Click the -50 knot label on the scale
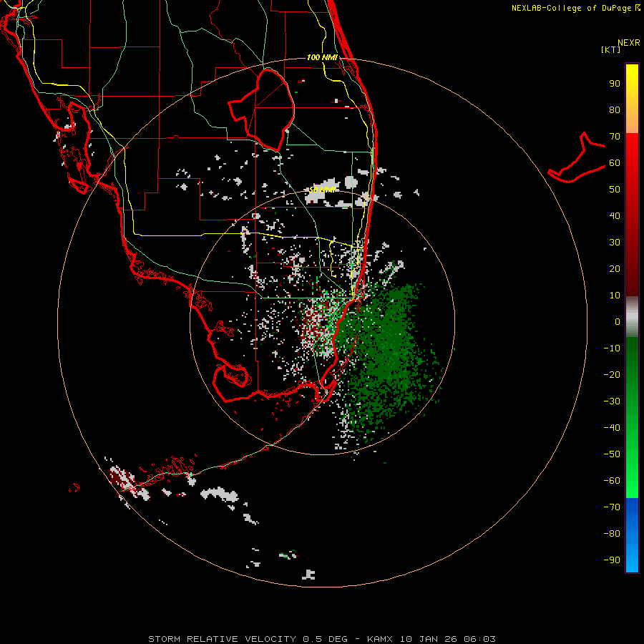 (612, 454)
